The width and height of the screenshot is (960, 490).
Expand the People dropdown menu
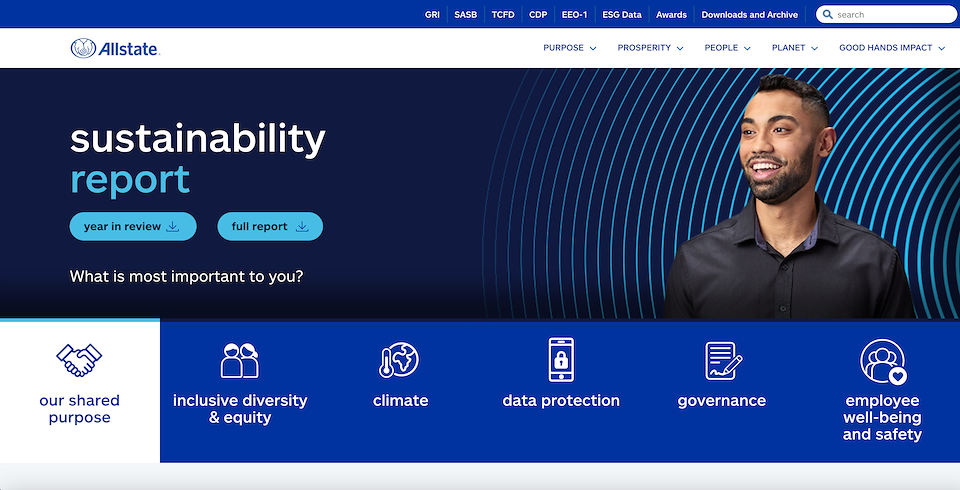point(727,48)
